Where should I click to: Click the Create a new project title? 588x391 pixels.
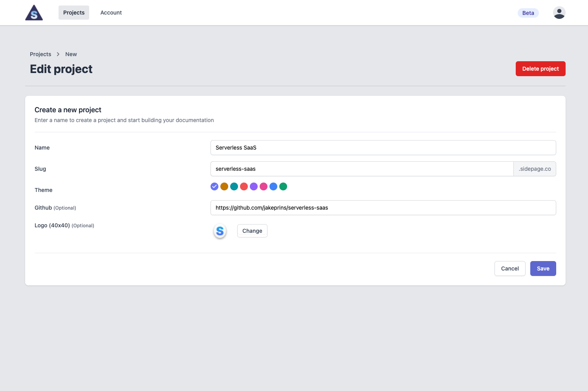tap(68, 110)
